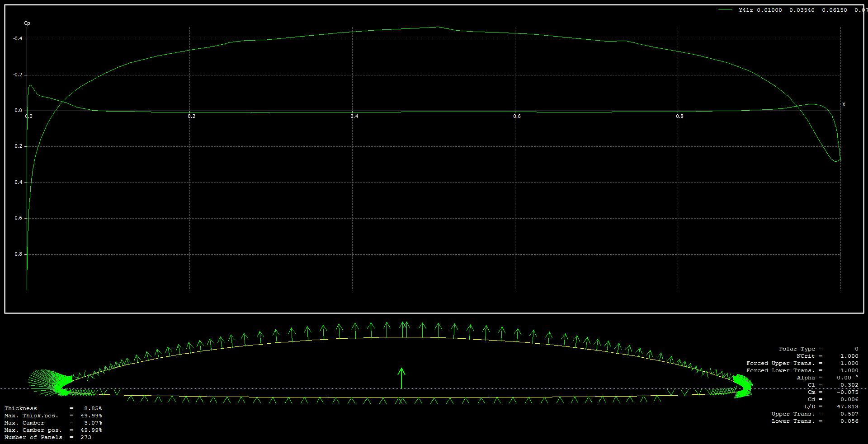This screenshot has height=444, width=868.
Task: Click the Lower Trans. value 0.056
Action: pyautogui.click(x=849, y=421)
